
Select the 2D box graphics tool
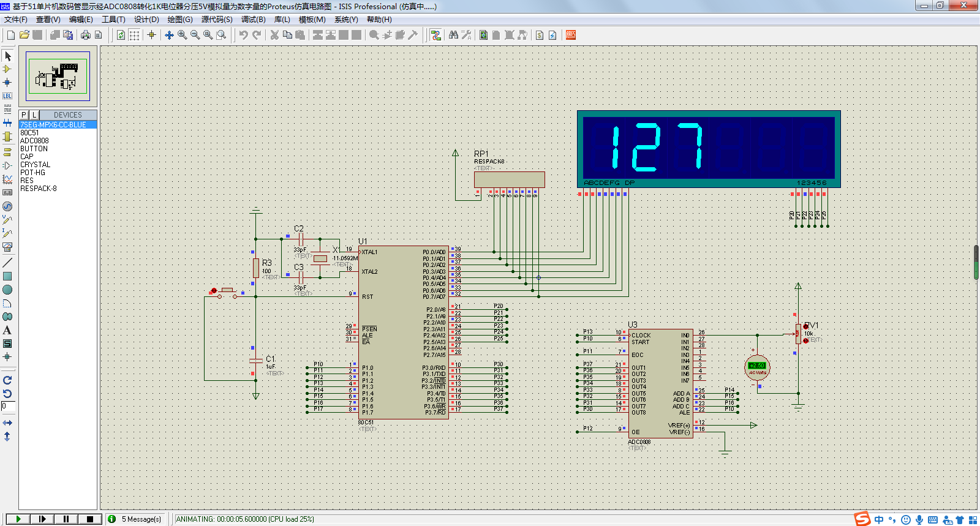[7, 276]
